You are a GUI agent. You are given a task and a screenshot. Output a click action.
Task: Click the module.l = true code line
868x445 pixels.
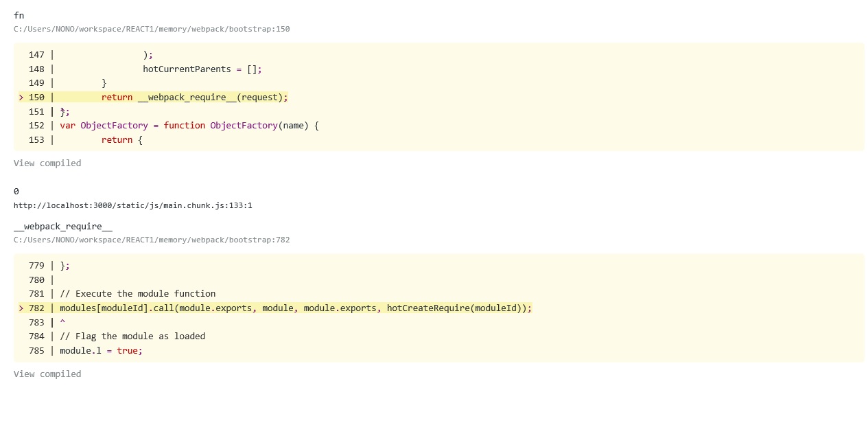pyautogui.click(x=101, y=351)
